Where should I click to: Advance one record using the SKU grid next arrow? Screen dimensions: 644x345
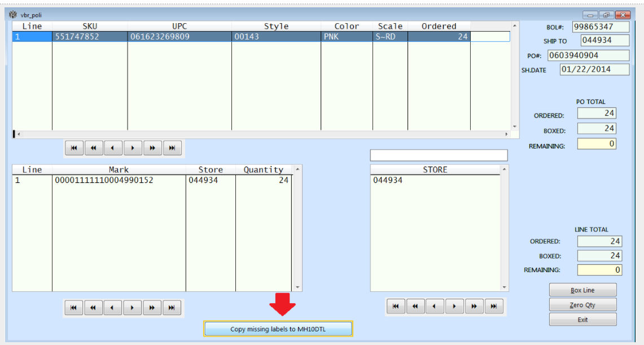point(133,147)
